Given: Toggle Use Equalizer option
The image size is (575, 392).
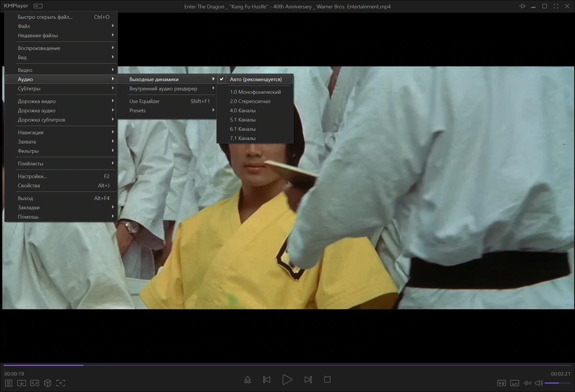Looking at the screenshot, I should click(167, 101).
